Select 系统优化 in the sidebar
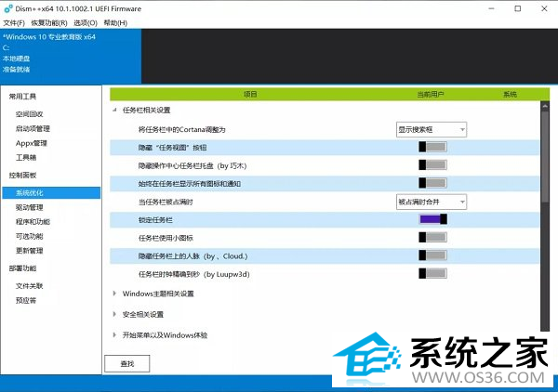The width and height of the screenshot is (558, 392). [x=51, y=193]
